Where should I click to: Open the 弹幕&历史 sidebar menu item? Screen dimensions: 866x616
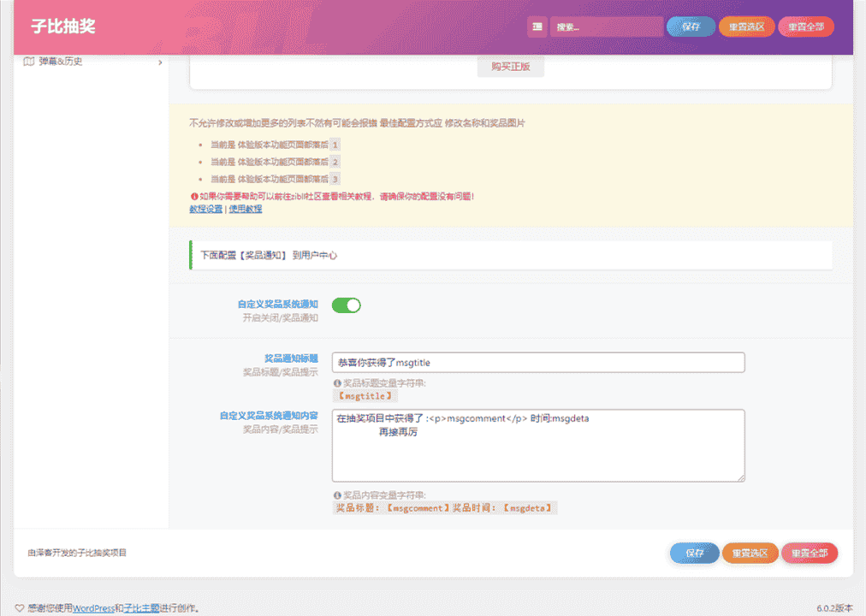pyautogui.click(x=61, y=62)
